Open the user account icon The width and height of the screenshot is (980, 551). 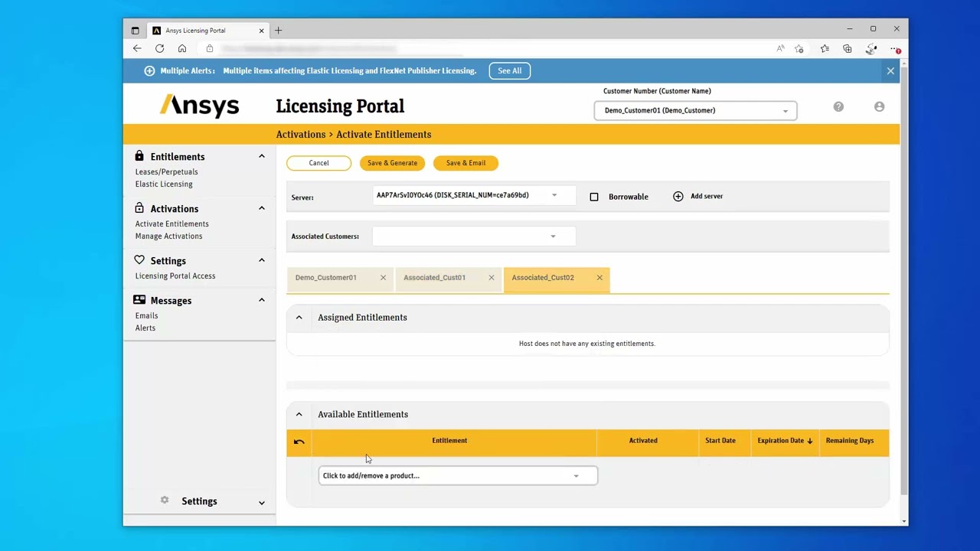(879, 107)
